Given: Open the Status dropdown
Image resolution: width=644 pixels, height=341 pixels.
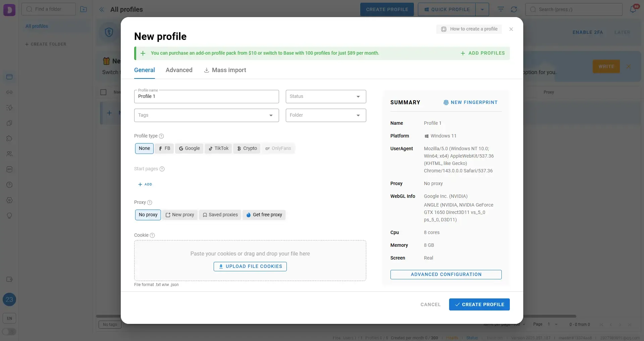Looking at the screenshot, I should [325, 97].
